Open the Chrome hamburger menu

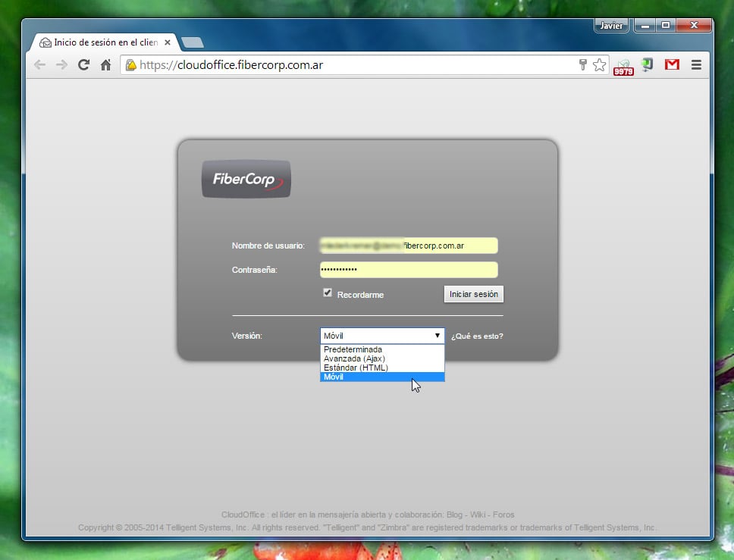pos(696,65)
